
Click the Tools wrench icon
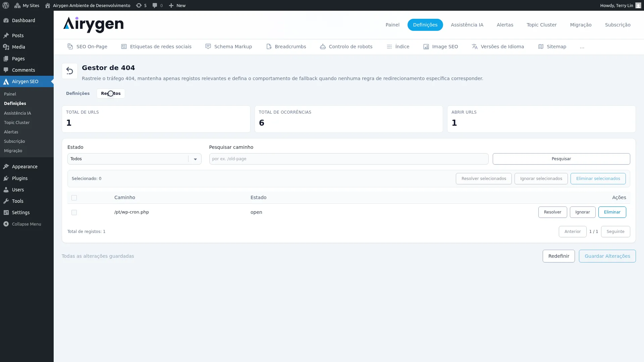click(x=6, y=201)
